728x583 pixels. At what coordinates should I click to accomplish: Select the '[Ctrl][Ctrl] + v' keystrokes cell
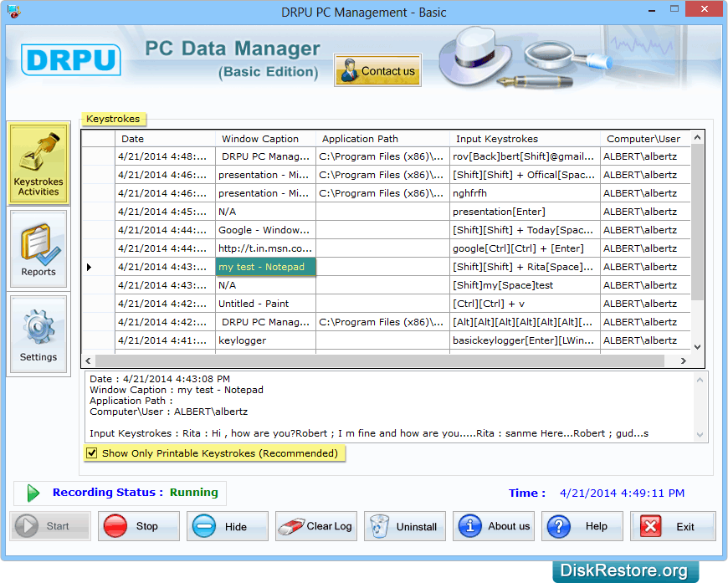tap(525, 304)
